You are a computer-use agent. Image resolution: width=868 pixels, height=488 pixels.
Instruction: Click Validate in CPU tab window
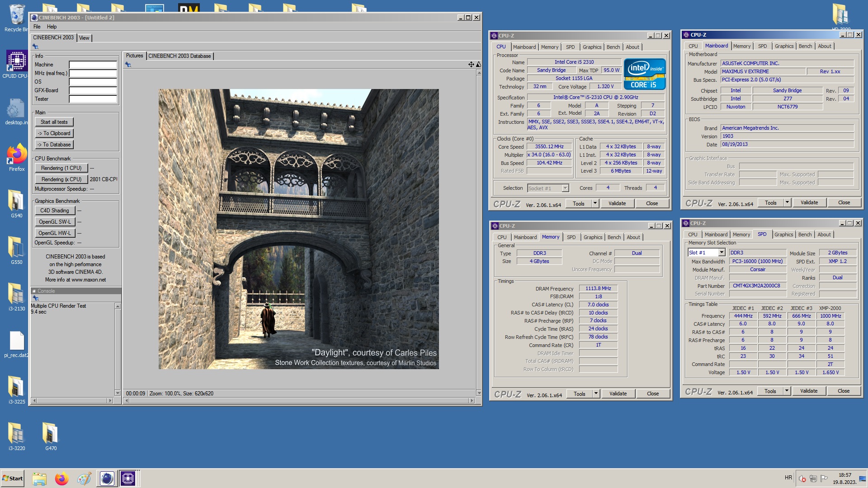tap(617, 203)
